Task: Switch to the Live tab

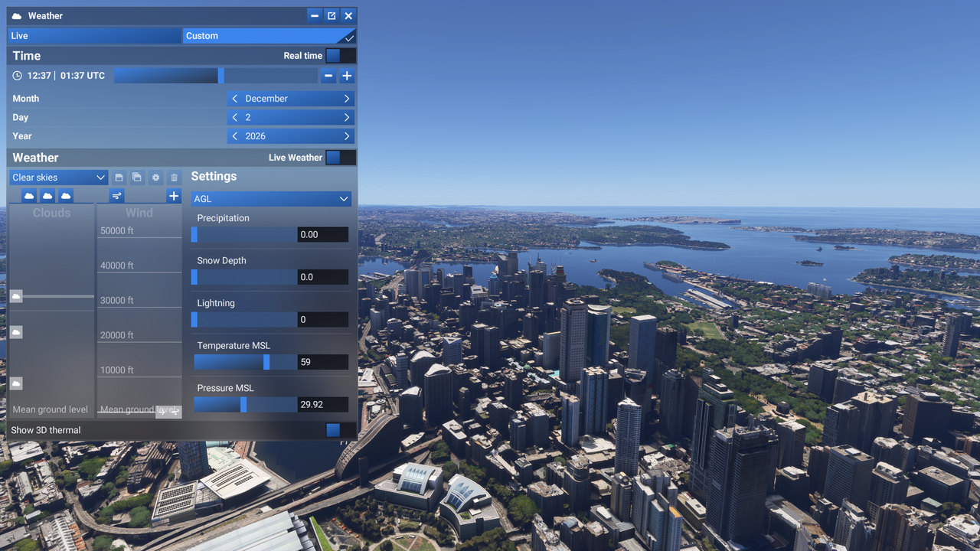Action: (94, 36)
